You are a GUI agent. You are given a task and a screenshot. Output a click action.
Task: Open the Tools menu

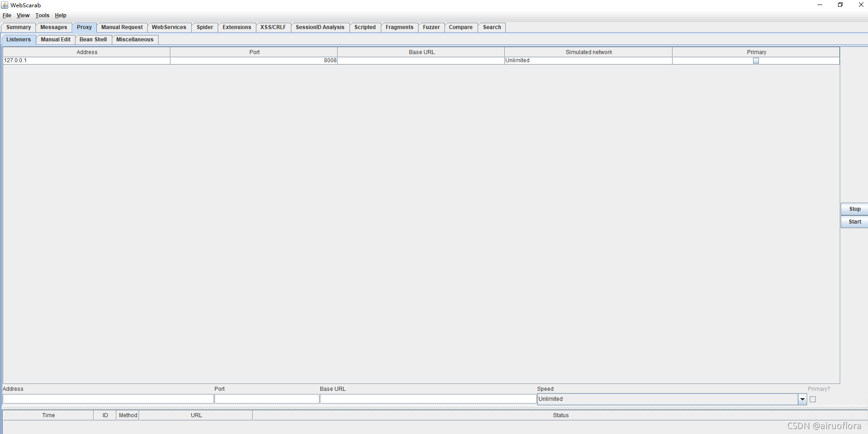point(42,15)
